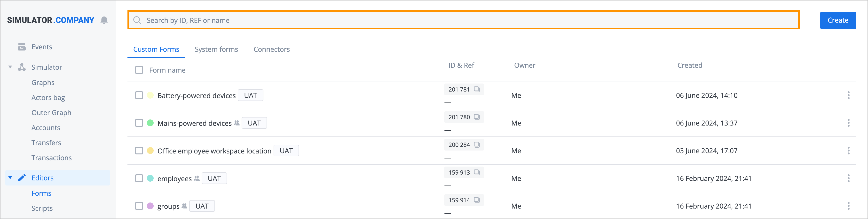Copy ID 201 781
This screenshot has width=868, height=219.
click(477, 89)
